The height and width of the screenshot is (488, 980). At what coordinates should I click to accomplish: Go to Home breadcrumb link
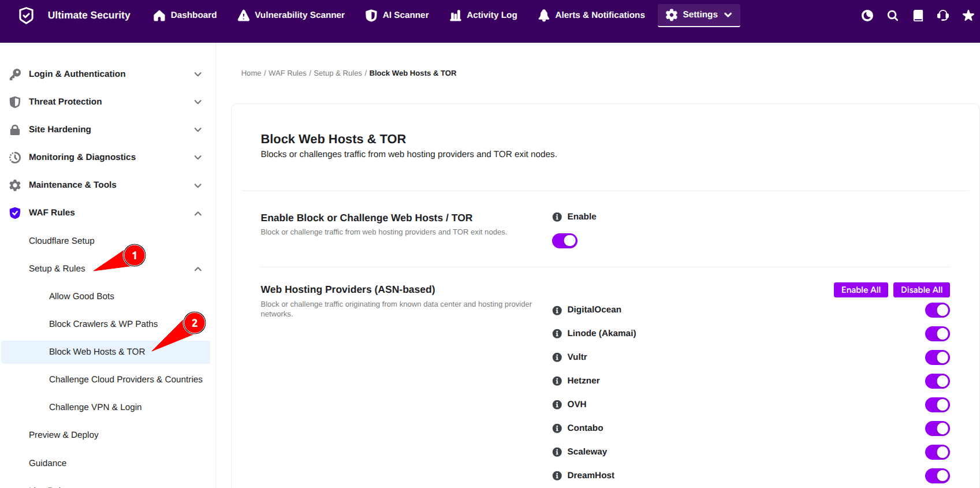(251, 73)
